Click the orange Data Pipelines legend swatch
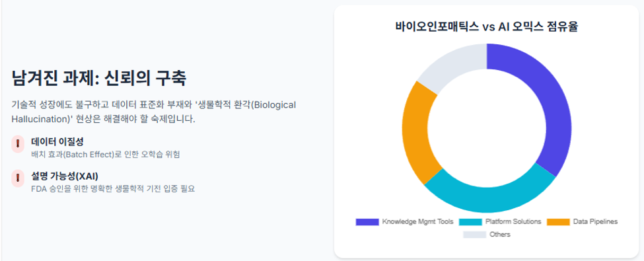The image size is (644, 261). click(558, 222)
